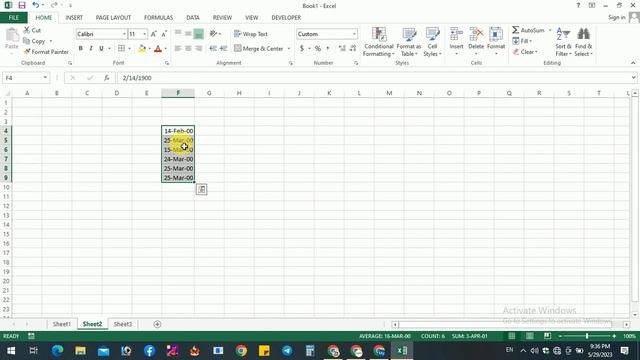The image size is (640, 360).
Task: Decrease the indent
Action: [213, 48]
